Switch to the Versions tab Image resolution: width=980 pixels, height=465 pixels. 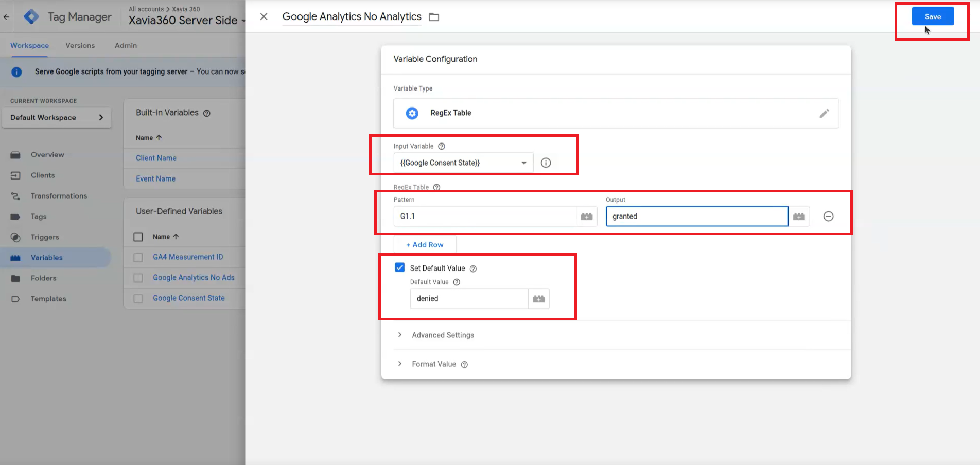pyautogui.click(x=80, y=45)
